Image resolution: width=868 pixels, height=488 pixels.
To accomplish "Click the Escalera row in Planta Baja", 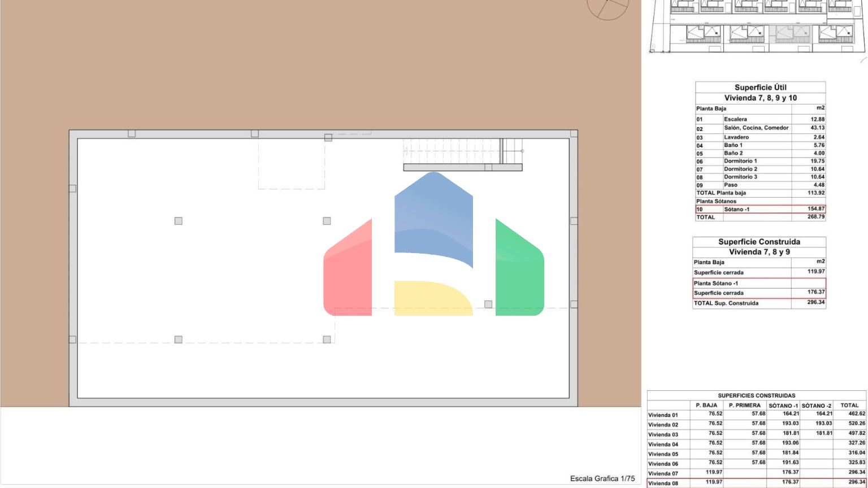I will 760,119.
